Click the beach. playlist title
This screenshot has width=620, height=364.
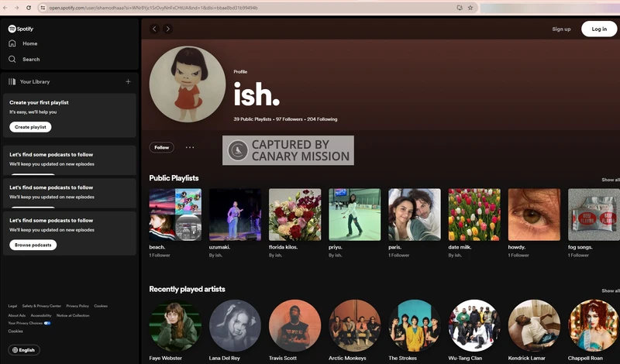[x=157, y=247]
